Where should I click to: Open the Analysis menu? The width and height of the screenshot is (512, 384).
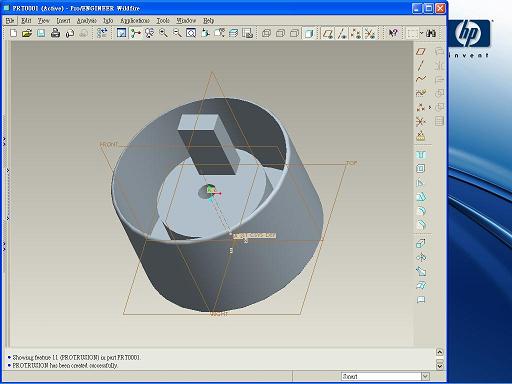coord(86,21)
